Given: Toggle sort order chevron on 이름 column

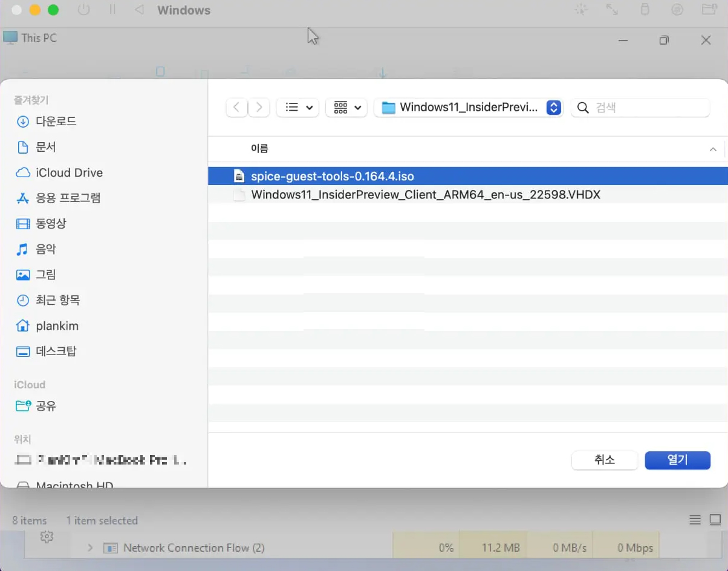Looking at the screenshot, I should tap(713, 149).
